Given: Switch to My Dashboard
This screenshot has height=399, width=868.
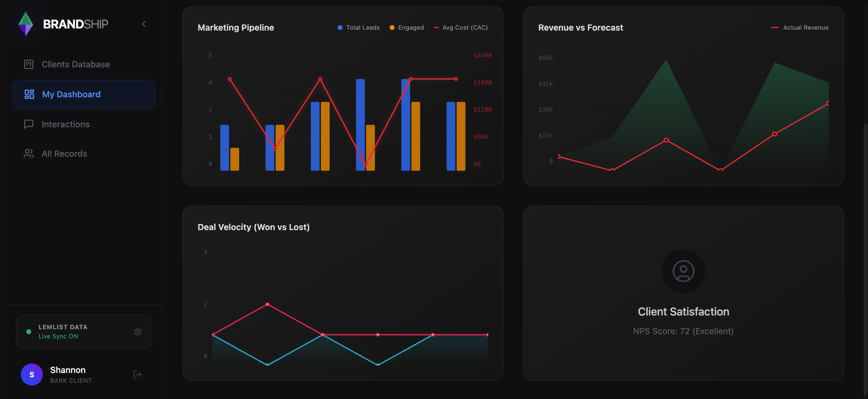Looking at the screenshot, I should tap(71, 94).
